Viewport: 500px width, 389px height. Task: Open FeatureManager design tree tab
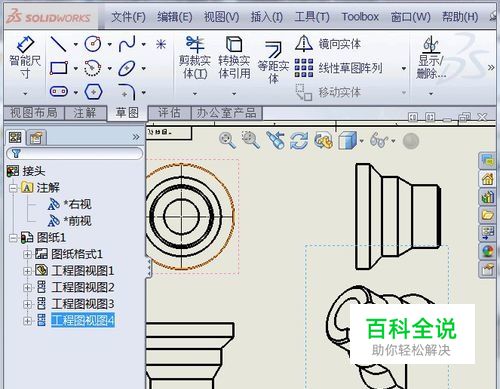[x=15, y=137]
